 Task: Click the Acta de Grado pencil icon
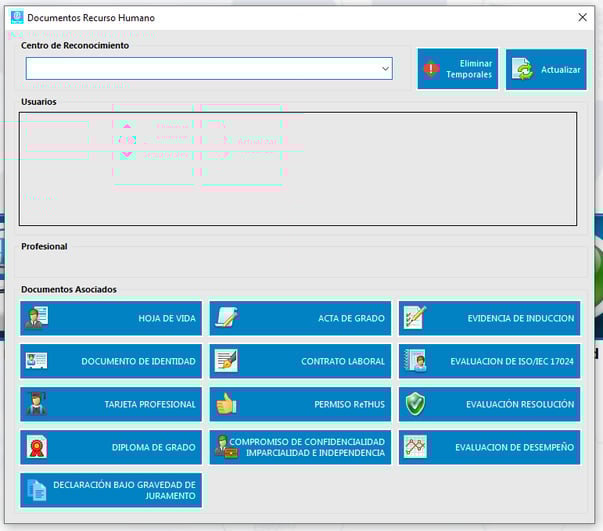pos(226,318)
